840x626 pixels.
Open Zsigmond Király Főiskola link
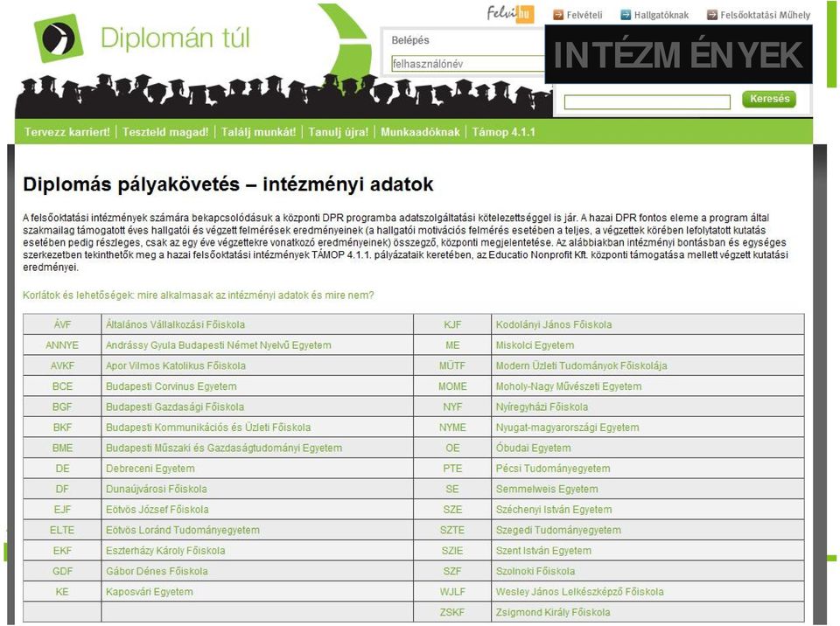click(553, 612)
